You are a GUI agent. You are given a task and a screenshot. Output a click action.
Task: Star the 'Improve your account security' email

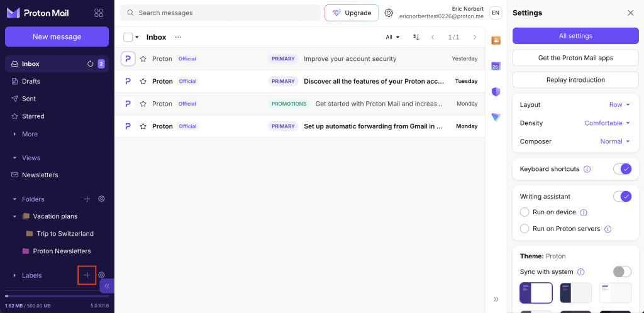click(x=143, y=58)
